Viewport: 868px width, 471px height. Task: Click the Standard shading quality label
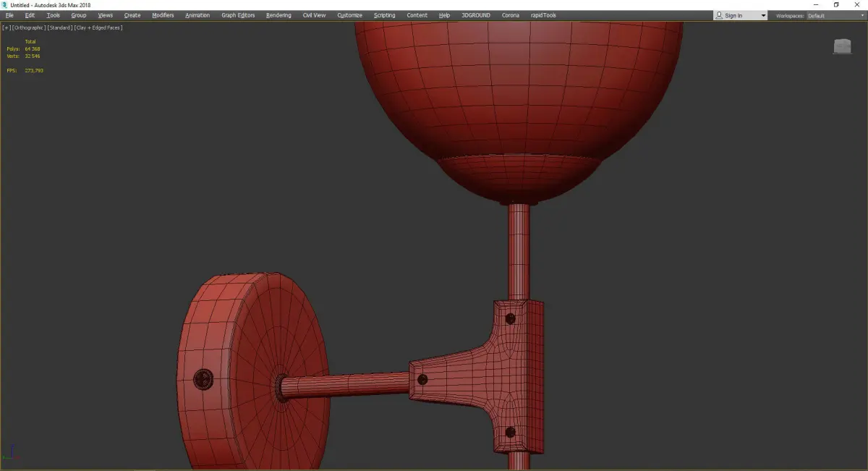coord(59,27)
